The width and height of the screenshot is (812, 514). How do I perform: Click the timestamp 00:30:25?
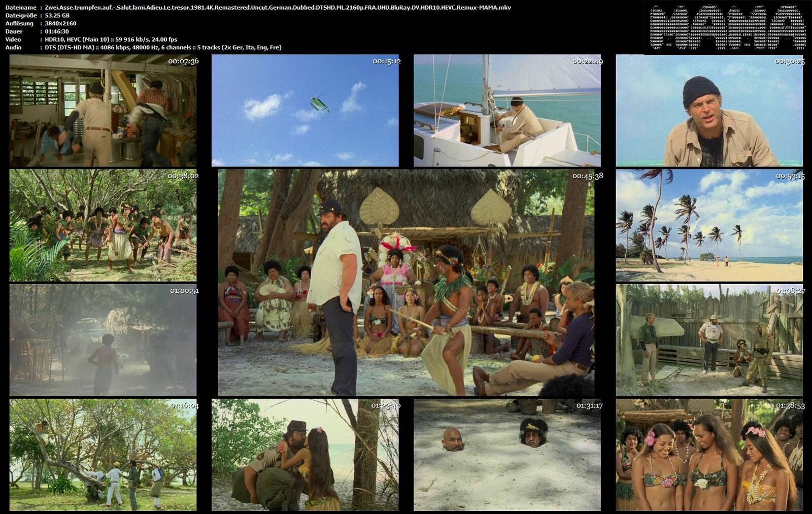pyautogui.click(x=790, y=61)
